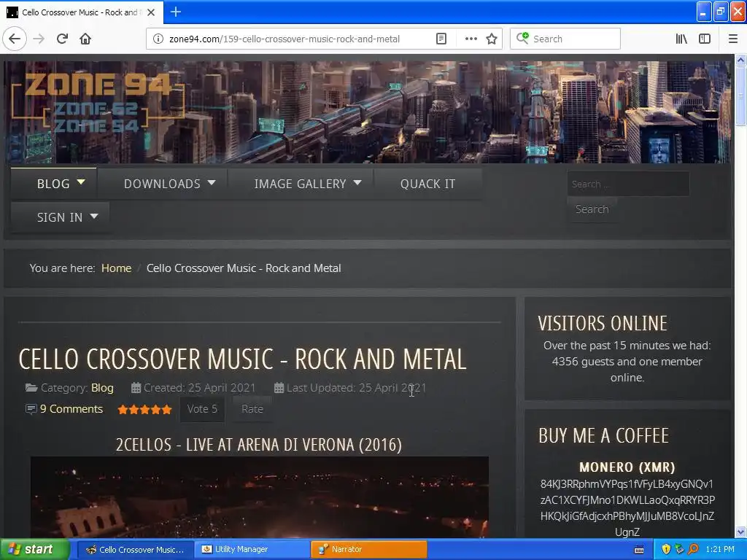Image resolution: width=747 pixels, height=560 pixels.
Task: Open a new tab with plus icon
Action: 175,12
